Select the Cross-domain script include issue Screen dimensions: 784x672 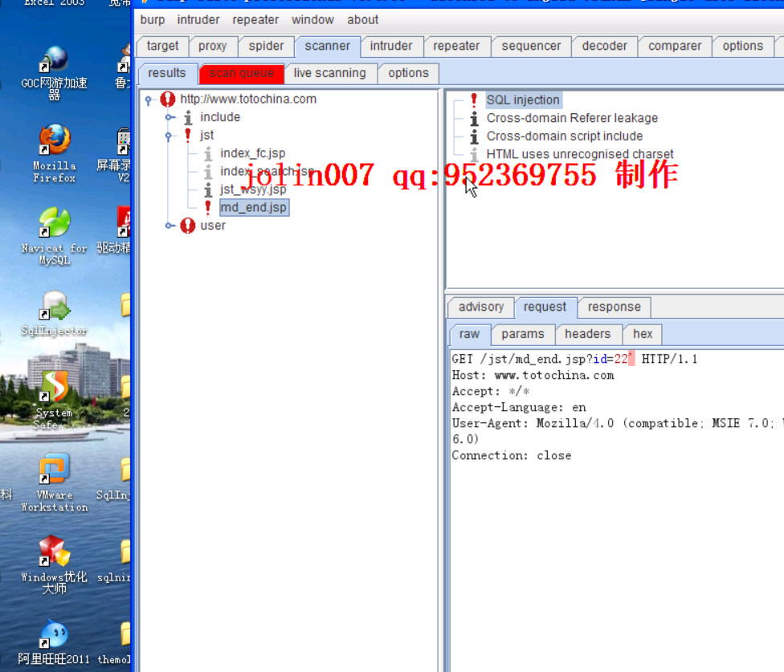pyautogui.click(x=565, y=136)
